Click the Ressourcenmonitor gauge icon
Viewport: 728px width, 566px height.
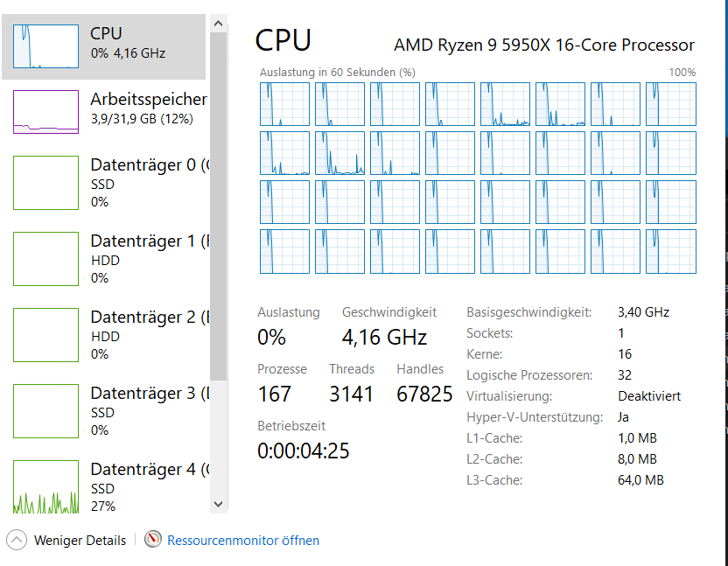(153, 539)
